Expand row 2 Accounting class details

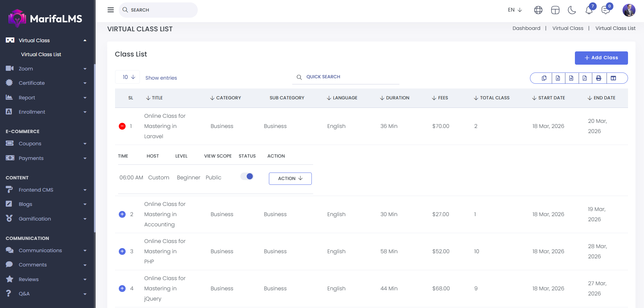pos(122,214)
